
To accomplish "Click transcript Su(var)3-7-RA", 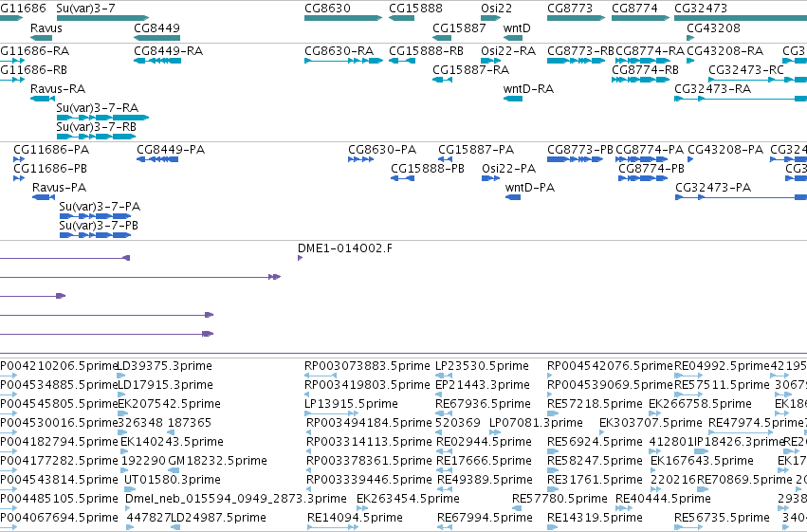I will click(102, 118).
